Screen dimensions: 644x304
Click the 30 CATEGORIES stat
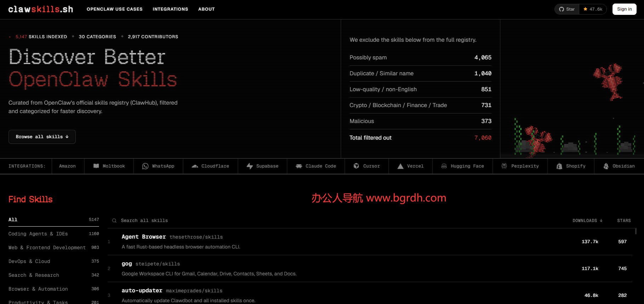[97, 37]
